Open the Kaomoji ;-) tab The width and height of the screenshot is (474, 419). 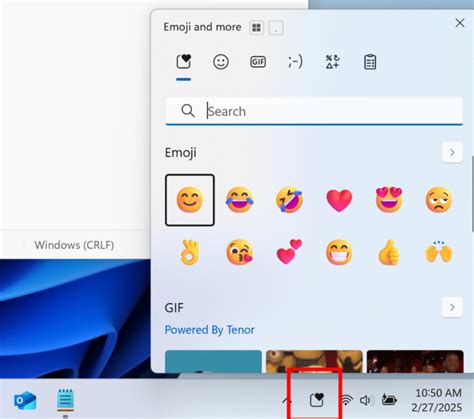[x=295, y=62]
